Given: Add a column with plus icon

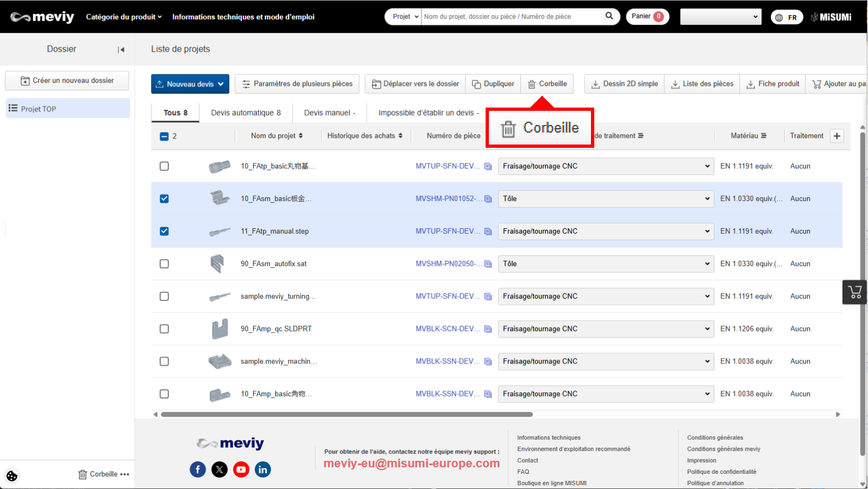Looking at the screenshot, I should [x=837, y=136].
